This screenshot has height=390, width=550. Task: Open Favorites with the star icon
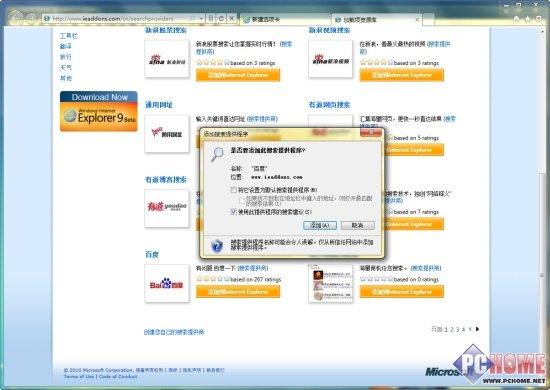coord(528,19)
